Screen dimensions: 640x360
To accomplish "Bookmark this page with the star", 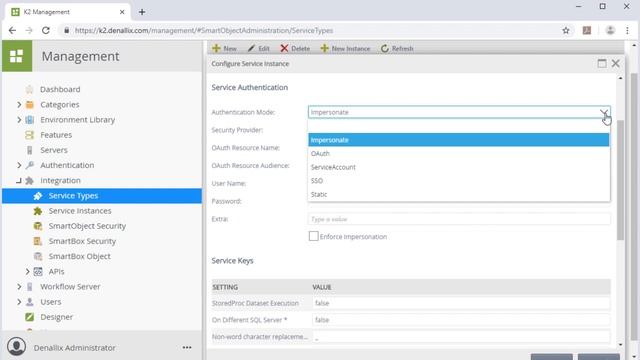I will click(566, 31).
